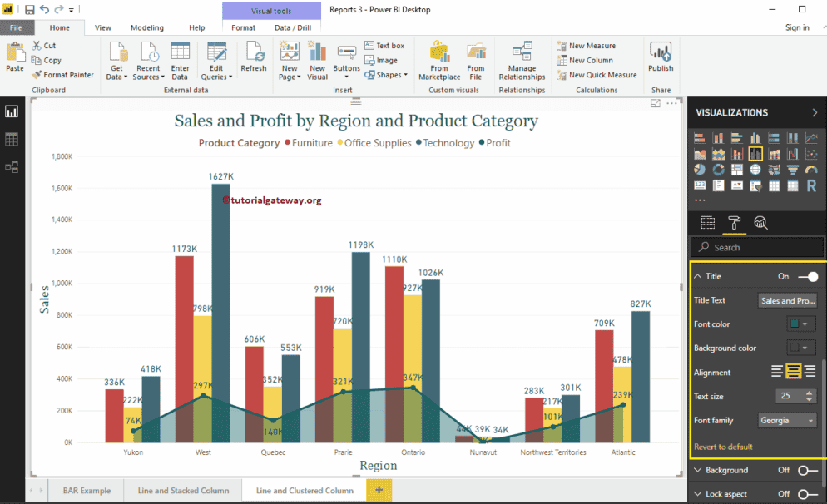Collapse the Title section chevron
The image size is (827, 504).
tap(698, 276)
